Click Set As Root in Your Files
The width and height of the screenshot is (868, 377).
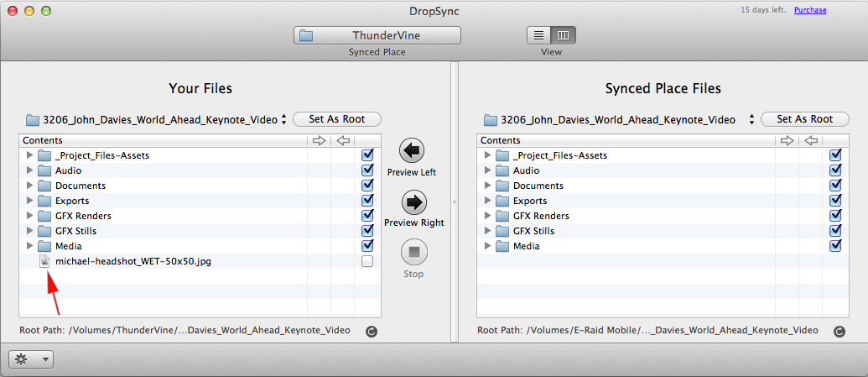click(x=336, y=119)
